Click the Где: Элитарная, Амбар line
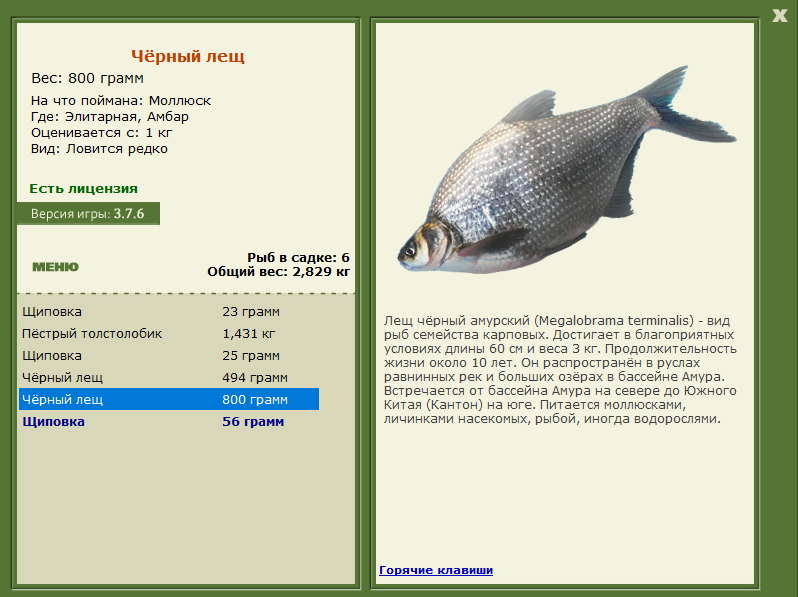 110,117
